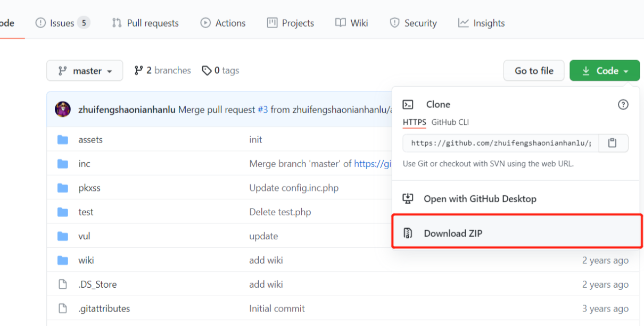Open the 'Delete test.php' commit message
Viewport: 644px width, 326px height.
coord(280,212)
